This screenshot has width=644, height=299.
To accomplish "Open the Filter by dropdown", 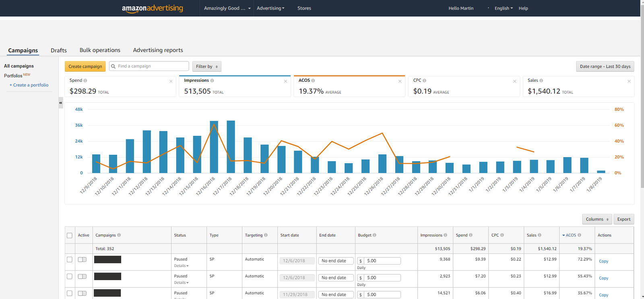I will pyautogui.click(x=207, y=66).
